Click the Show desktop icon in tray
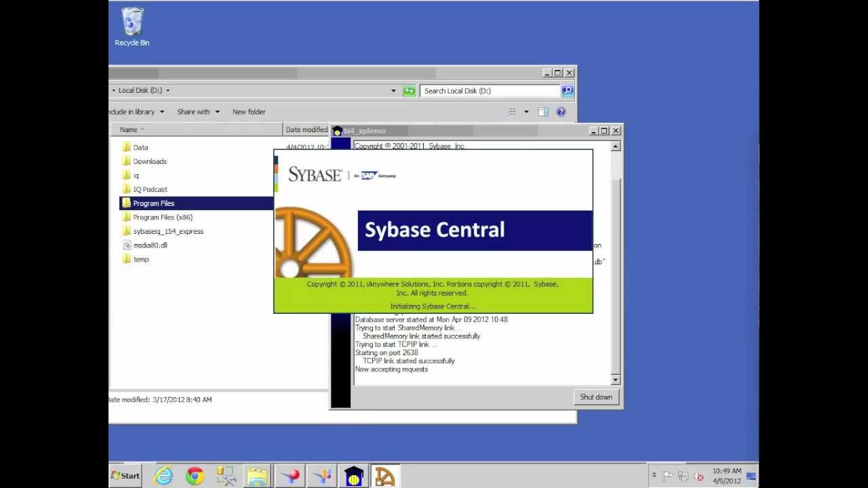868x488 pixels. point(751,476)
